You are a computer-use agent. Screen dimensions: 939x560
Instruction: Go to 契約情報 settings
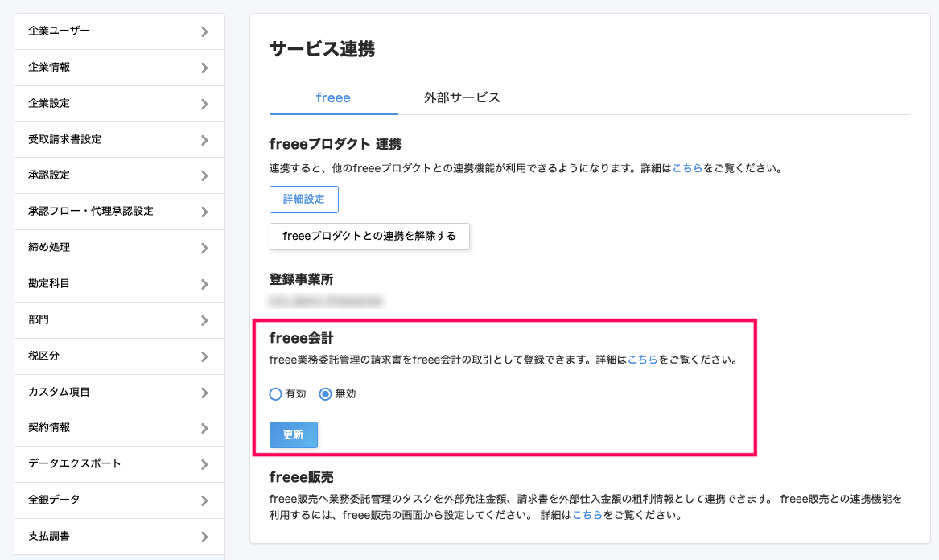point(119,427)
